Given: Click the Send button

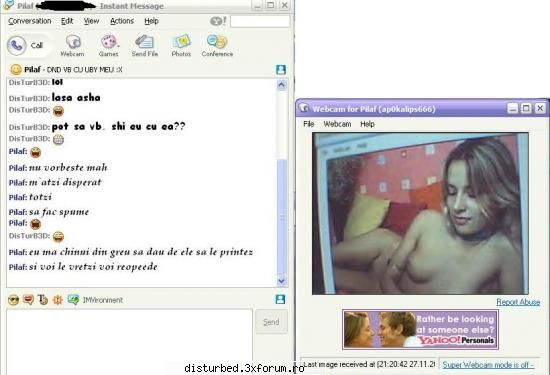Looking at the screenshot, I should [x=271, y=322].
